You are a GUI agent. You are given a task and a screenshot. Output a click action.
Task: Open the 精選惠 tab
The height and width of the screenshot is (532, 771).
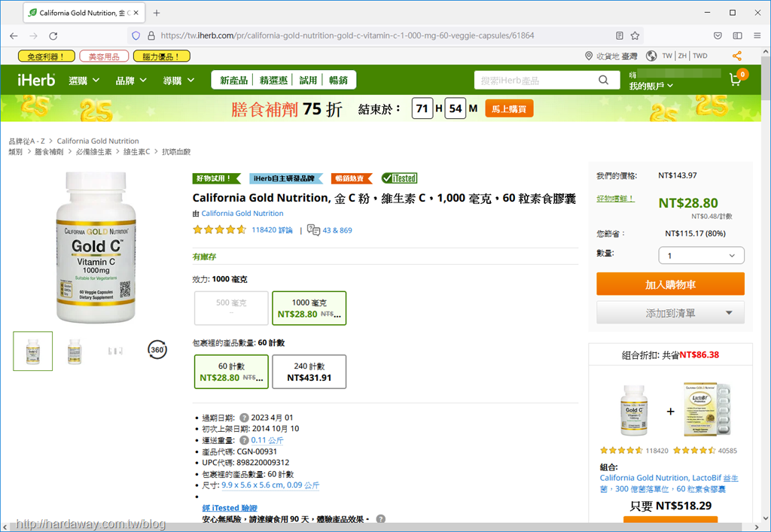273,80
